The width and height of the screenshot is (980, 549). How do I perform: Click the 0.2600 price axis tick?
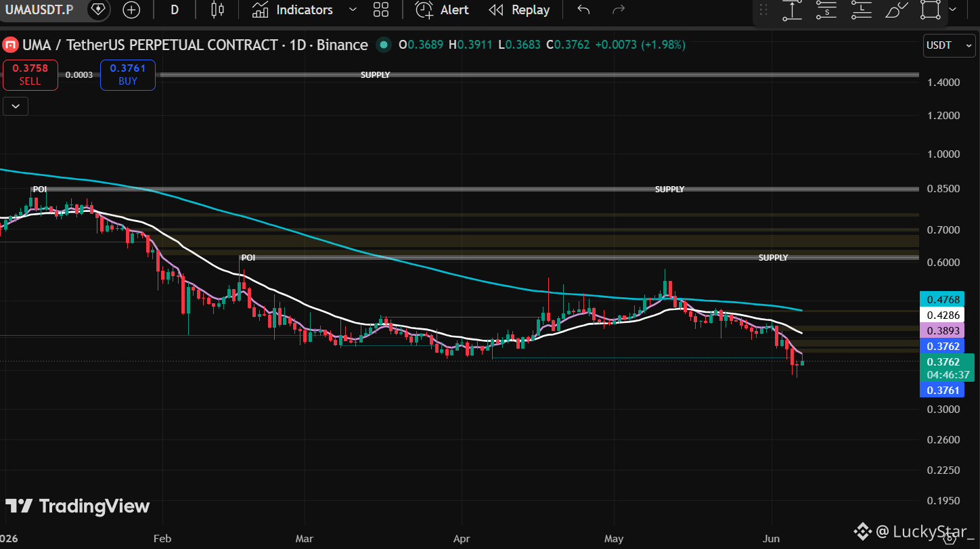[944, 440]
